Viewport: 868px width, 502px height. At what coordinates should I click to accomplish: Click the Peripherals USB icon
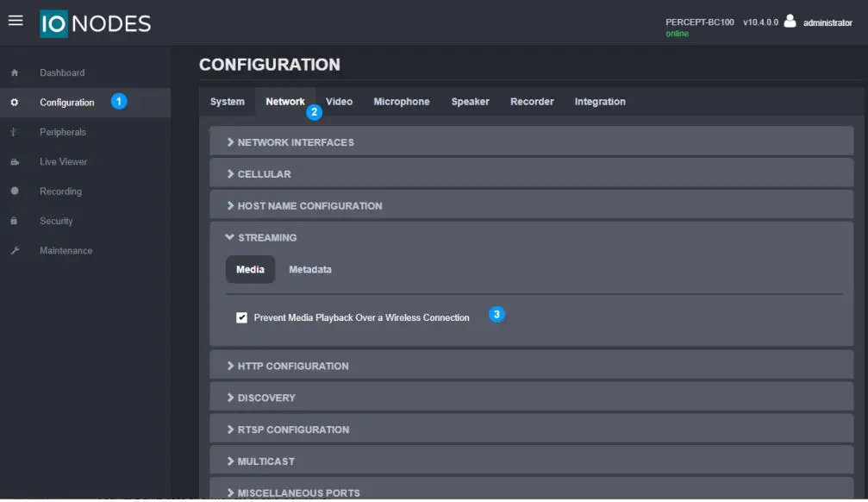pos(14,133)
